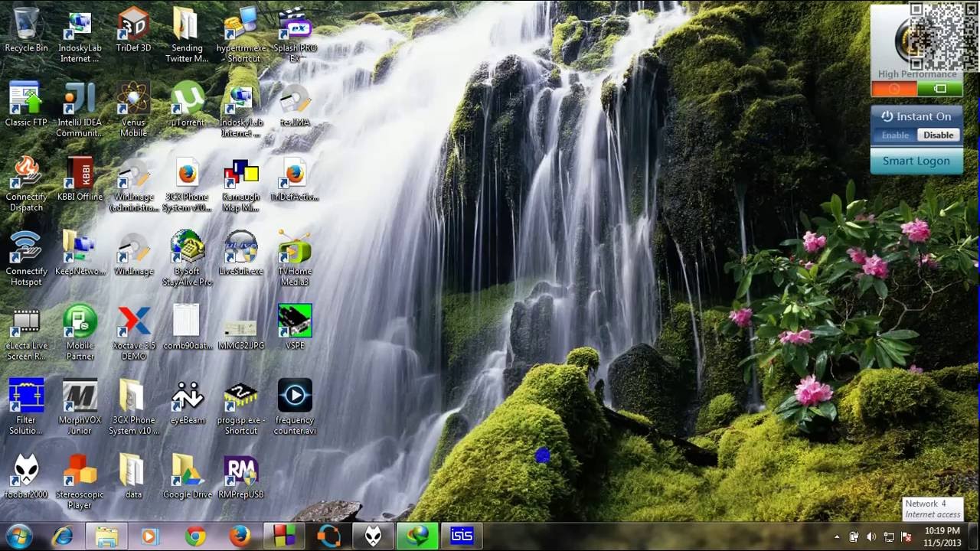980x551 pixels.
Task: Show hidden system tray icons
Action: pos(837,537)
